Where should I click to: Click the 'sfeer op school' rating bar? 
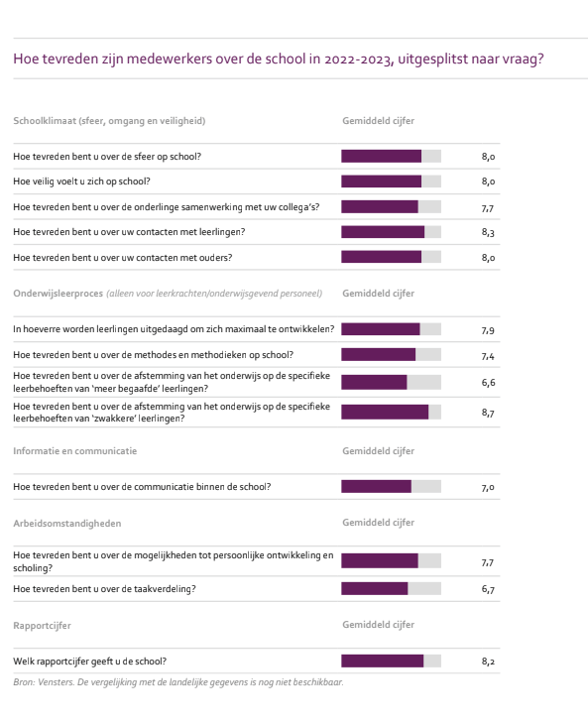click(391, 156)
